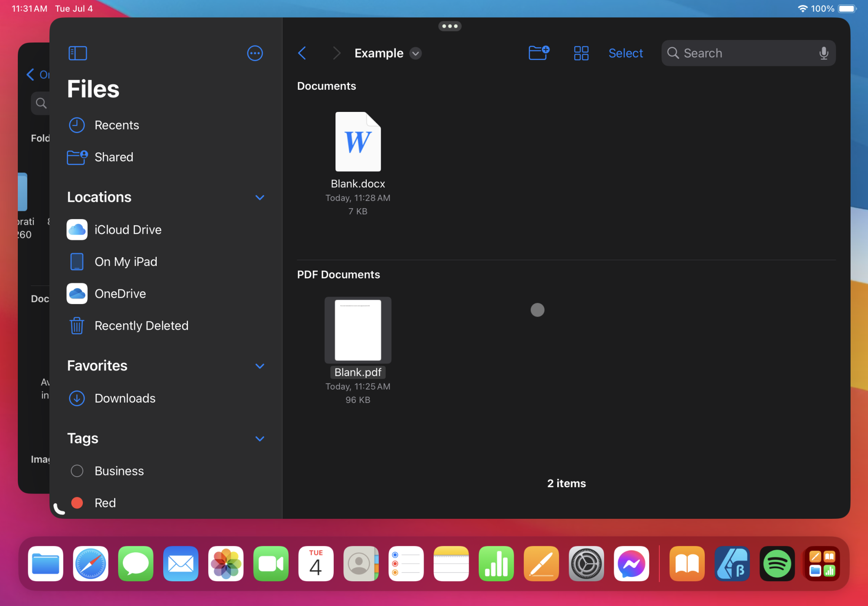
Task: Collapse the Locations section
Action: pyautogui.click(x=260, y=197)
